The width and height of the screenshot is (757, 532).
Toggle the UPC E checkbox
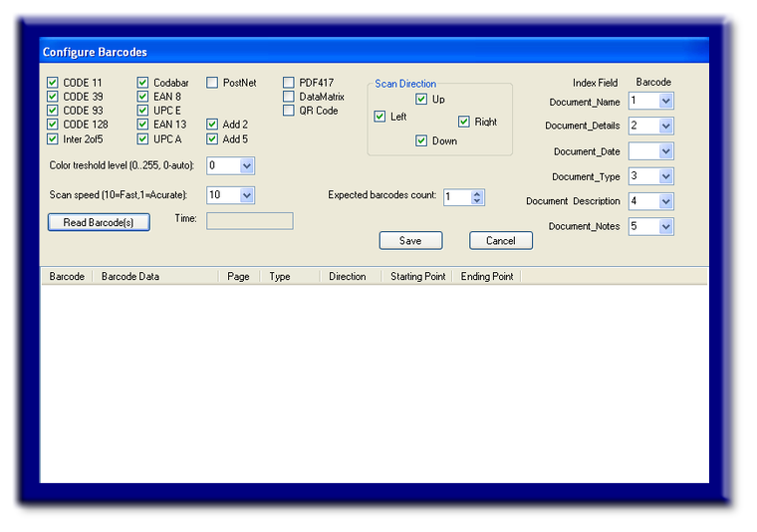point(142,111)
